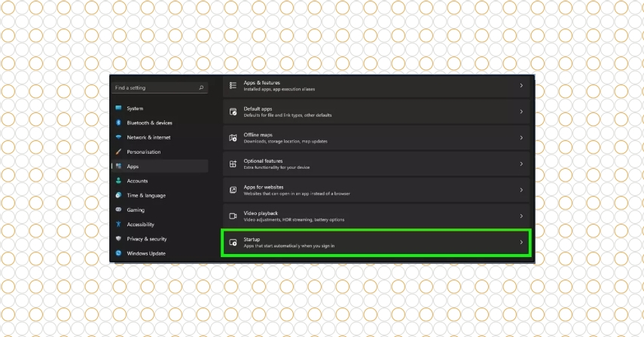Open Startup apps title
This screenshot has height=337, width=644.
click(252, 239)
